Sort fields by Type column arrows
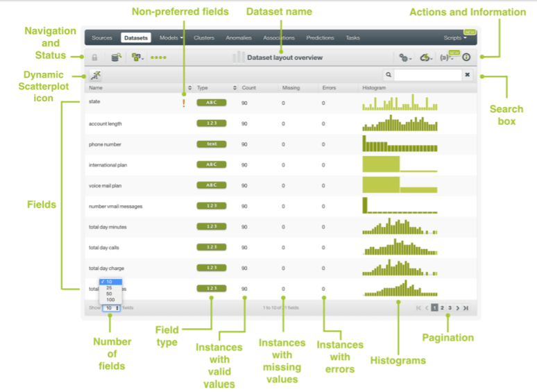Screen dimensions: 537x392 (x=235, y=88)
